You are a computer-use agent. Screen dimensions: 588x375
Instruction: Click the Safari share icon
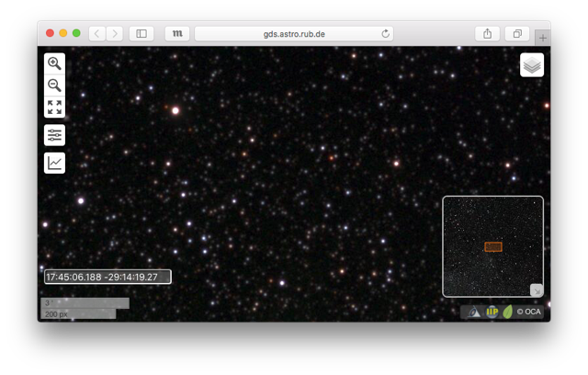click(487, 33)
